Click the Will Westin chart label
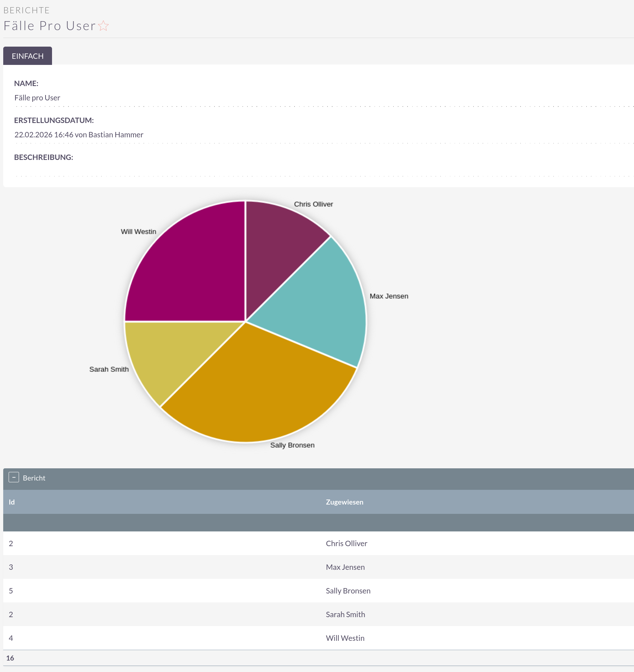This screenshot has width=634, height=672. [x=138, y=232]
